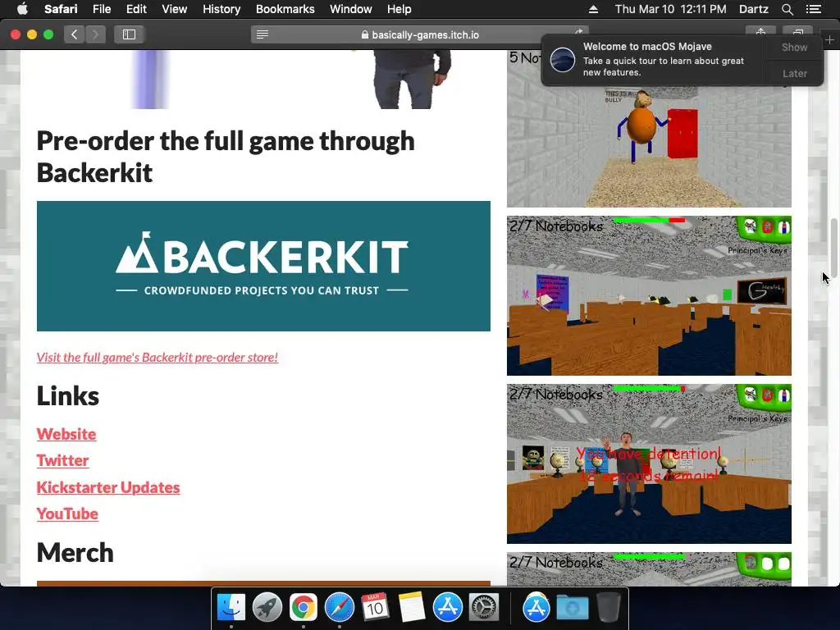The width and height of the screenshot is (840, 630).
Task: Open the YouTube link
Action: 67,514
